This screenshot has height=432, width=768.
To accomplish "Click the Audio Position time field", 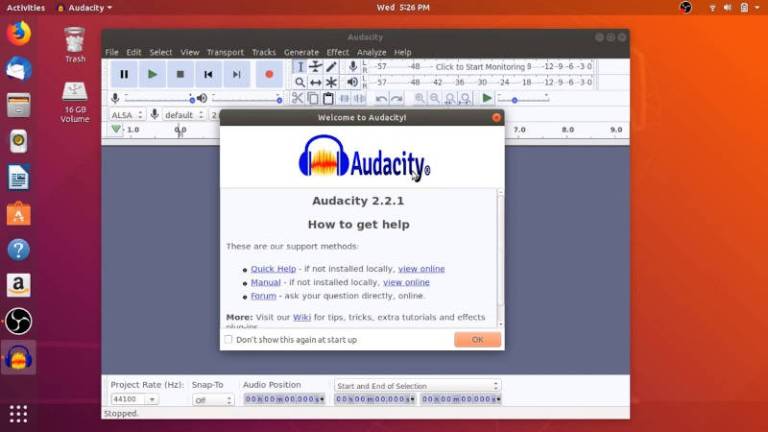I will tap(284, 399).
